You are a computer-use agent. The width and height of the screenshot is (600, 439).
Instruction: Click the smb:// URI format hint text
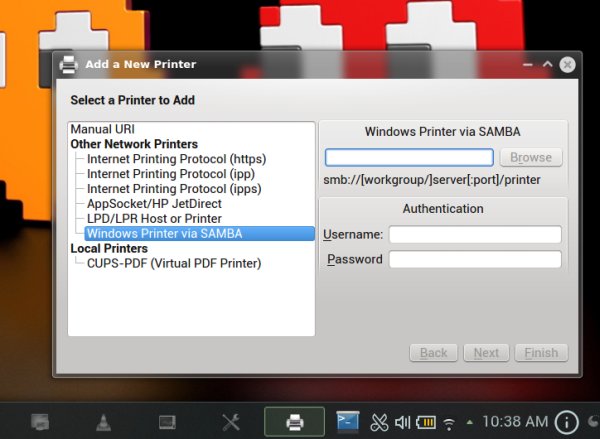pos(432,180)
